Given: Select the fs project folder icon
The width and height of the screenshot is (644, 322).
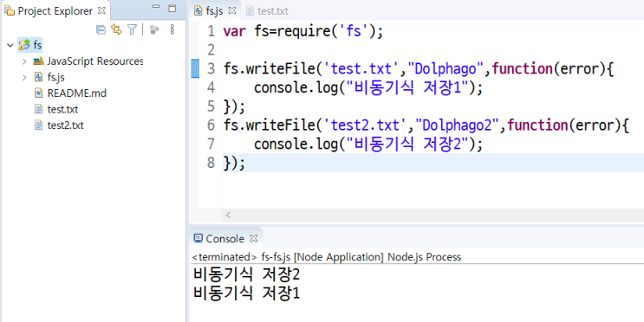Looking at the screenshot, I should pos(24,45).
